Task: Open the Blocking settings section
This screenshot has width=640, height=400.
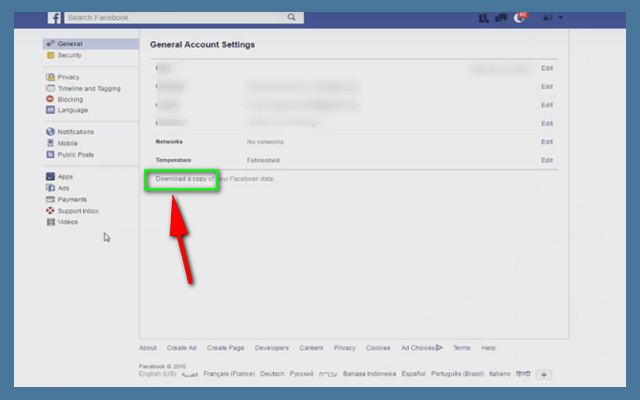Action: [x=71, y=99]
